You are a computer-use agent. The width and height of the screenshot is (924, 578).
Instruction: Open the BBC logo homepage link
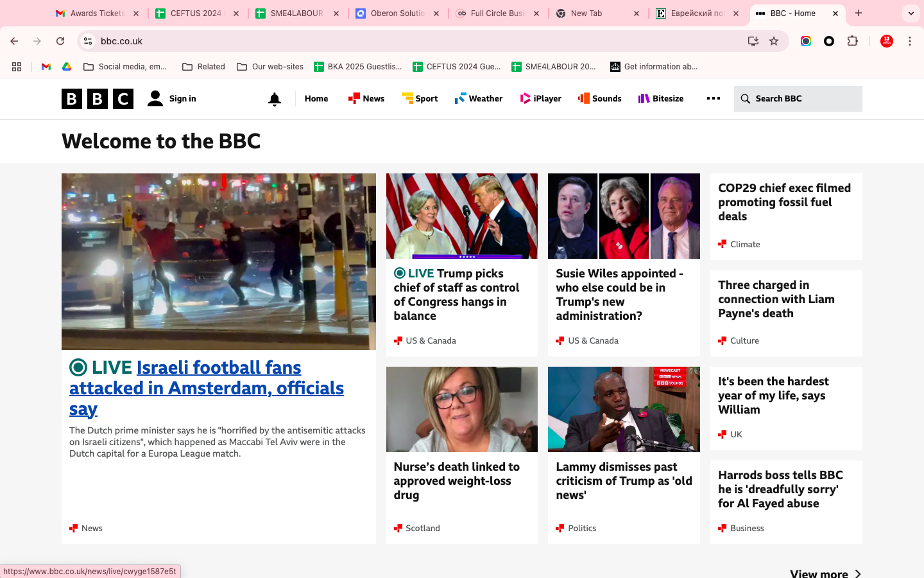click(98, 99)
